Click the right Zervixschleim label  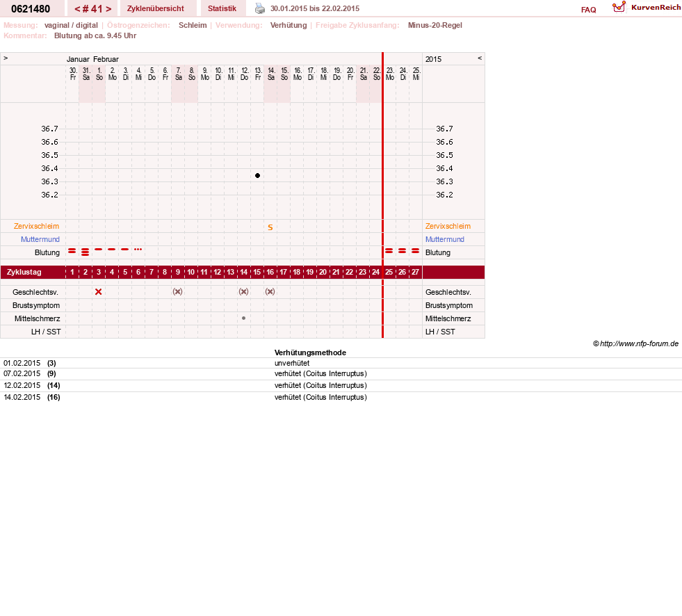(x=448, y=226)
